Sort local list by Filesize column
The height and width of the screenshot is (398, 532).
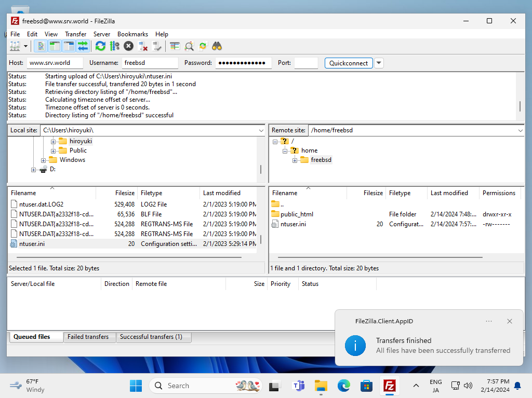click(x=117, y=193)
